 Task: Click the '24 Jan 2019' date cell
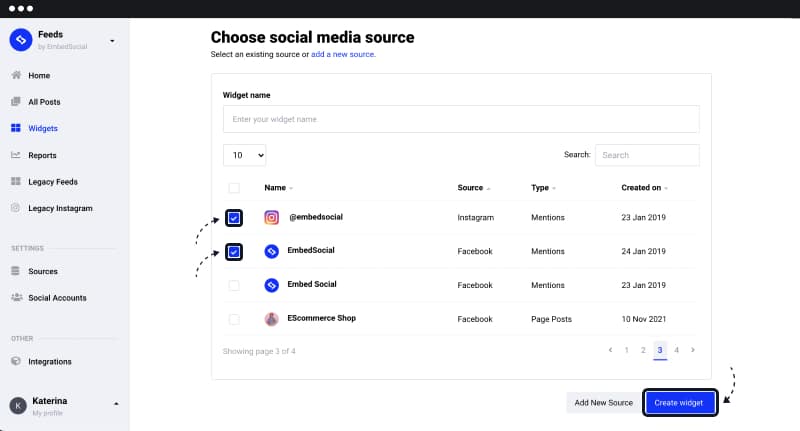643,251
